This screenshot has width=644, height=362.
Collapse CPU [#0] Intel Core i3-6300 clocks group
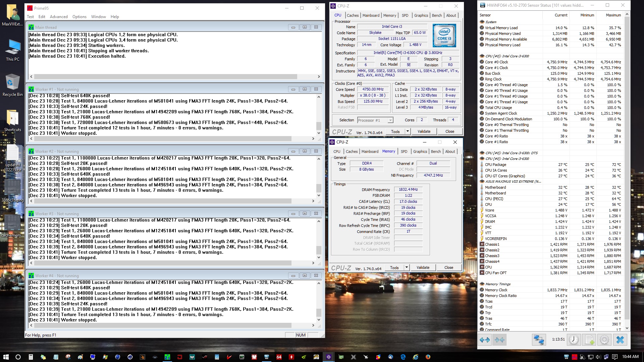pos(482,56)
